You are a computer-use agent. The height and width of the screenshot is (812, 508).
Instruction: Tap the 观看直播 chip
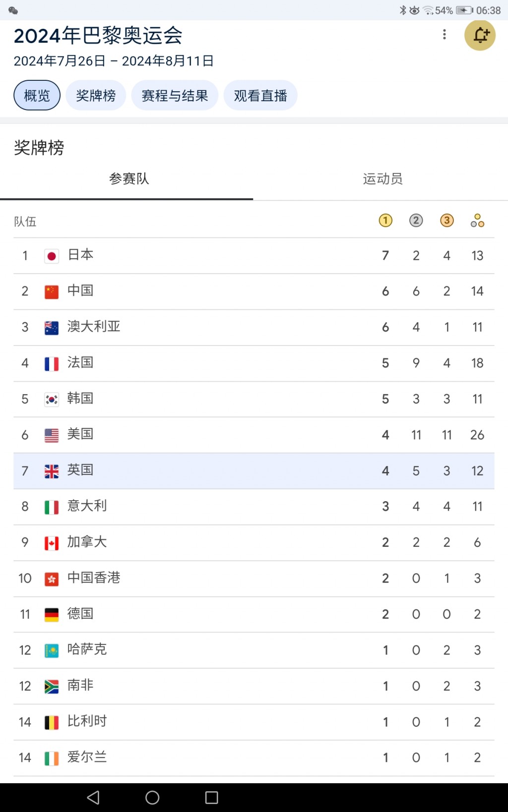point(260,95)
